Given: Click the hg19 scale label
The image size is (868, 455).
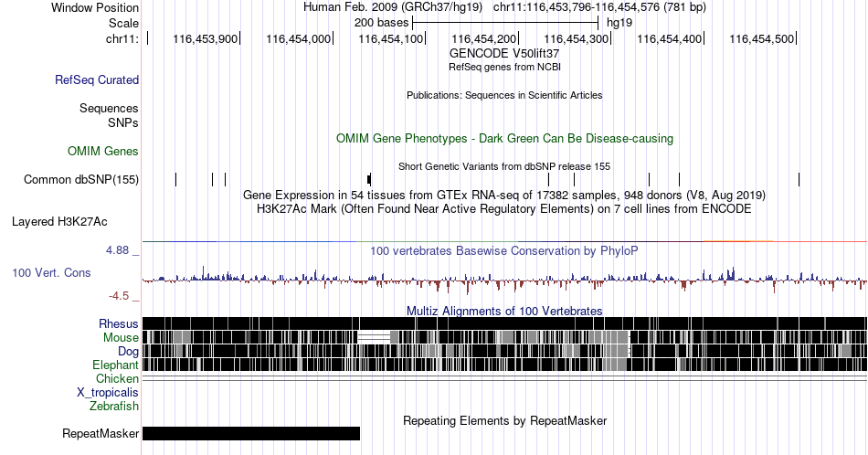Looking at the screenshot, I should (619, 23).
